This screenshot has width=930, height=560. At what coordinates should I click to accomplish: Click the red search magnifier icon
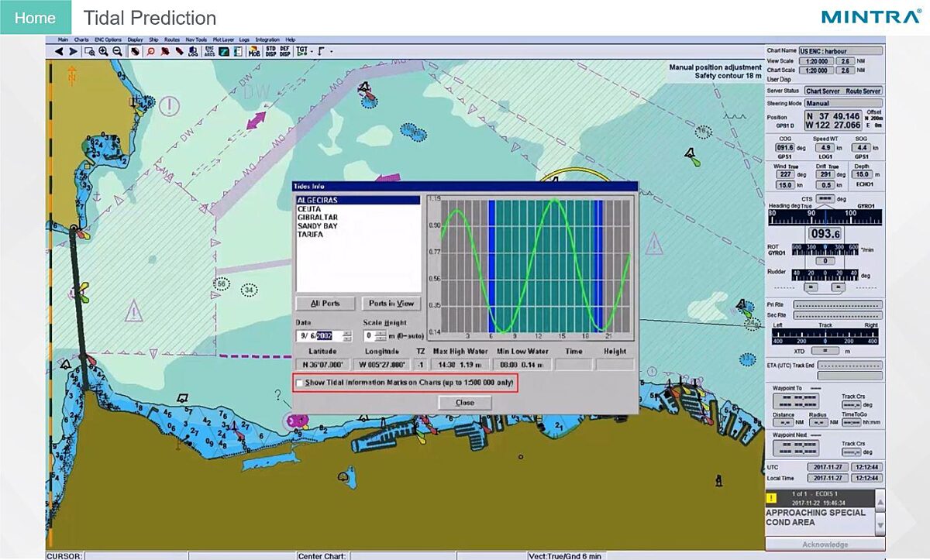(151, 51)
